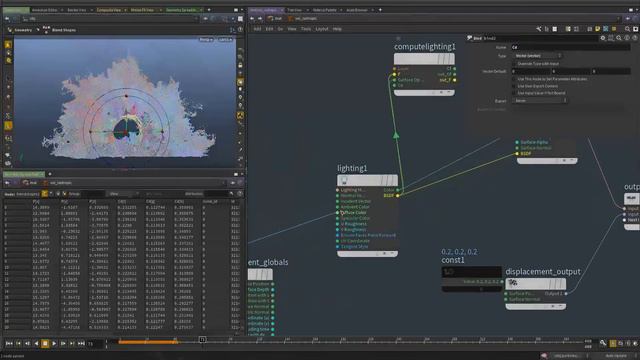Open the Add menu in network editor
The image size is (640, 360).
point(257,29)
